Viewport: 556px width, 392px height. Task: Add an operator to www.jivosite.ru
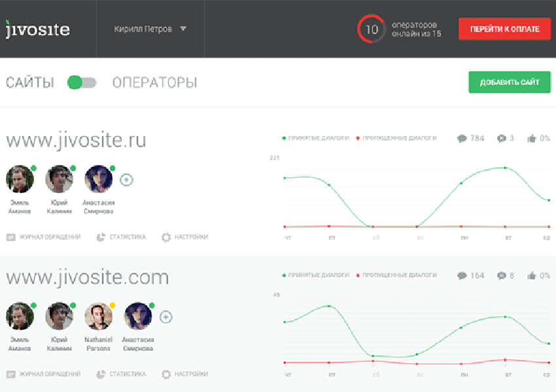(126, 180)
